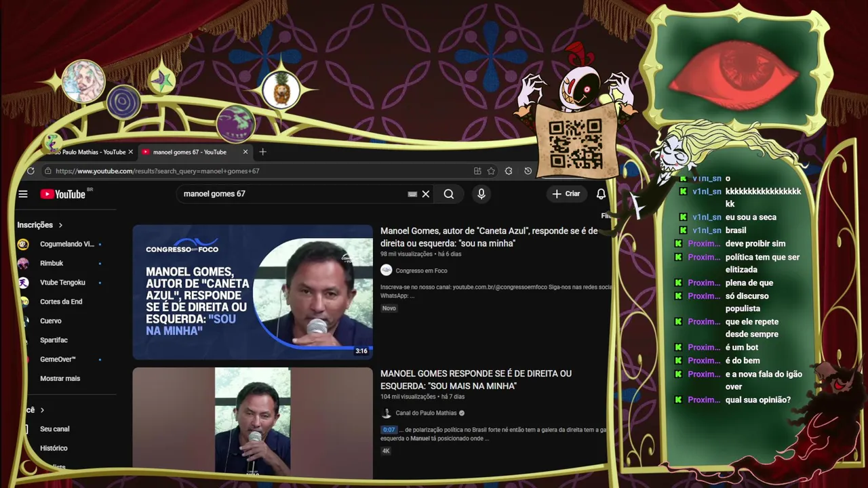Image resolution: width=868 pixels, height=488 pixels.
Task: Bookmark this page with the star icon
Action: (x=491, y=171)
